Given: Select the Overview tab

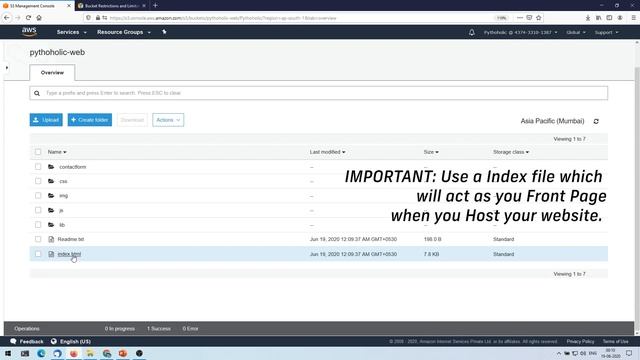Looking at the screenshot, I should click(52, 73).
